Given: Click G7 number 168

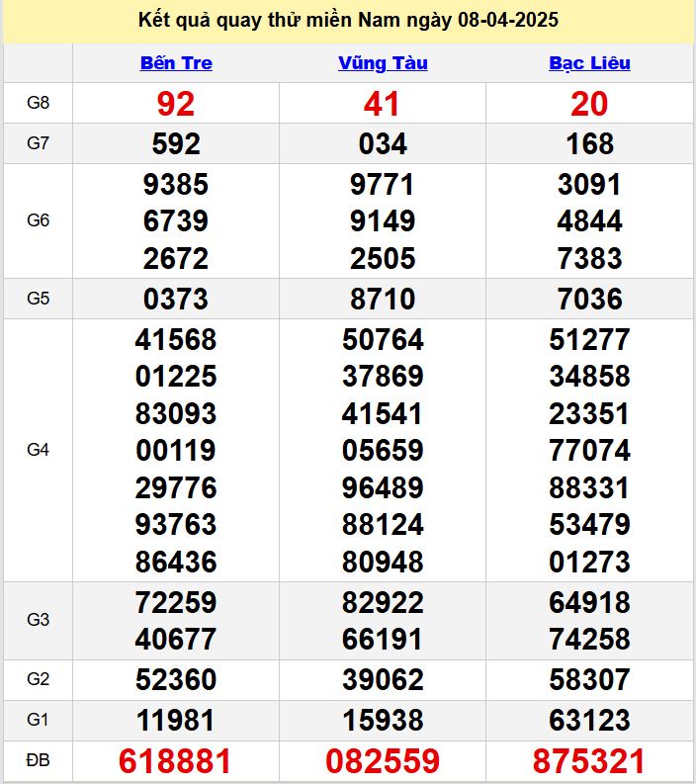Looking at the screenshot, I should click(x=589, y=144).
